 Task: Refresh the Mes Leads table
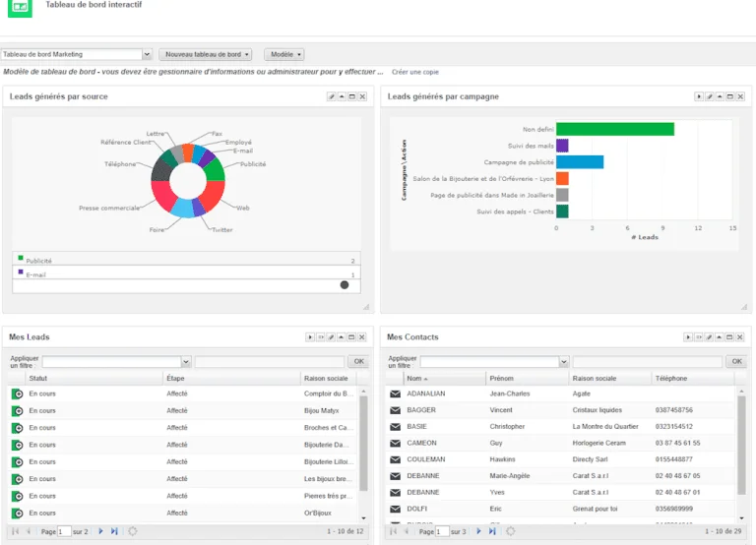[x=132, y=531]
